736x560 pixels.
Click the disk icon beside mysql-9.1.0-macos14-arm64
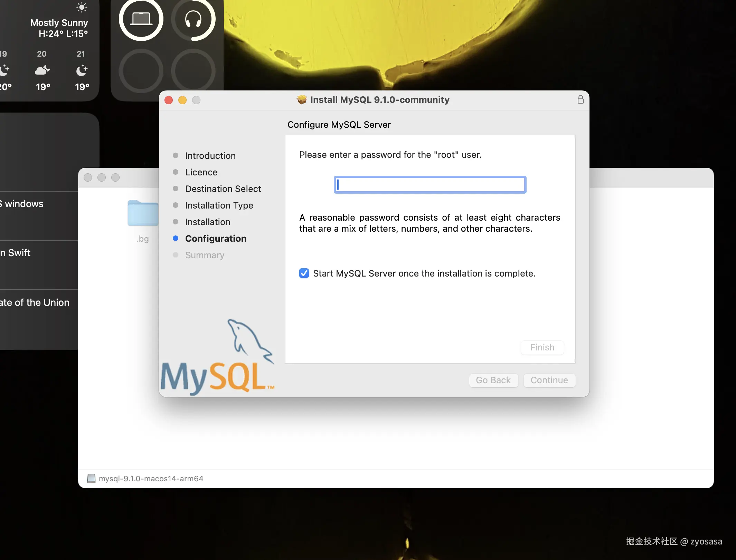click(91, 479)
